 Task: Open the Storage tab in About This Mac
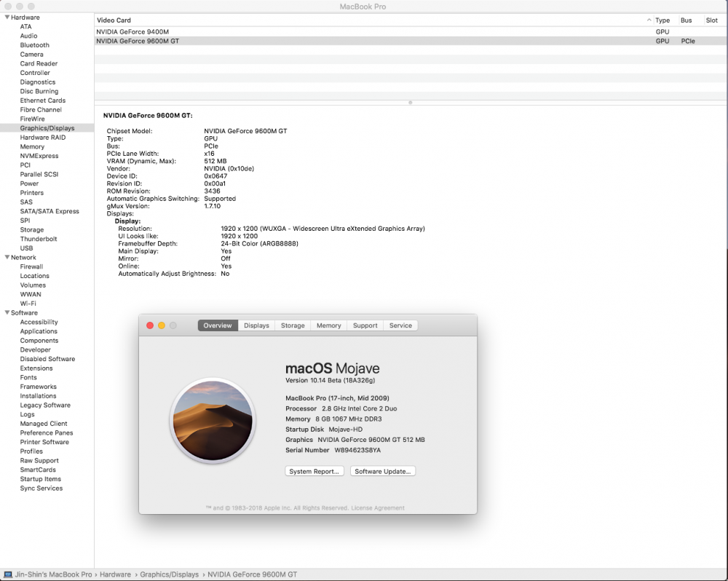click(293, 325)
